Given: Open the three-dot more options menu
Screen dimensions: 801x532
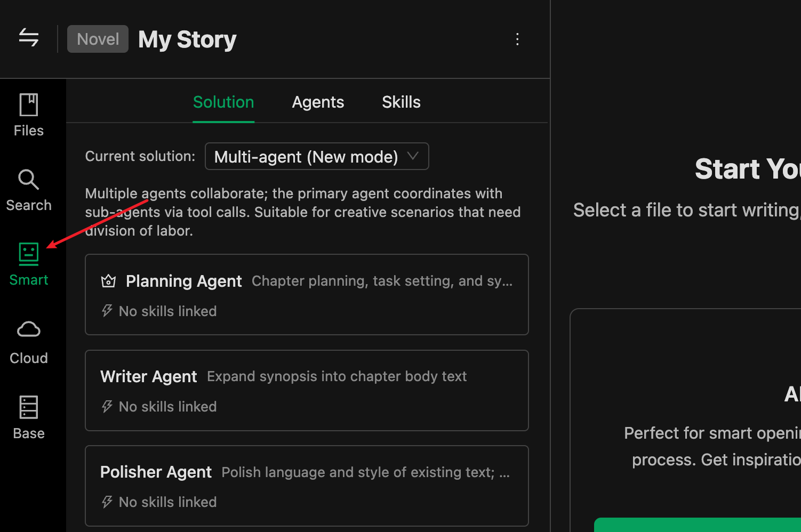Looking at the screenshot, I should pyautogui.click(x=517, y=39).
